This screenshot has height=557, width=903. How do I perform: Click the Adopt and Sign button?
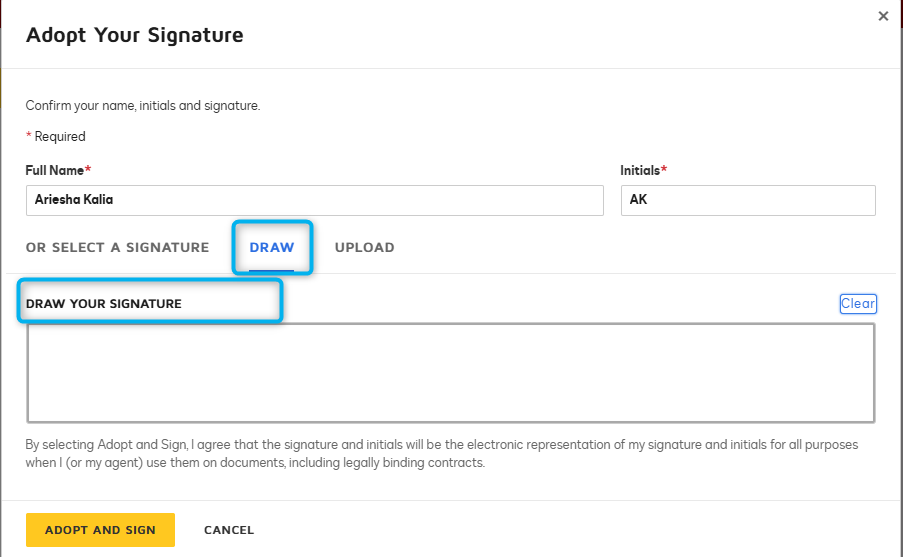click(x=100, y=530)
